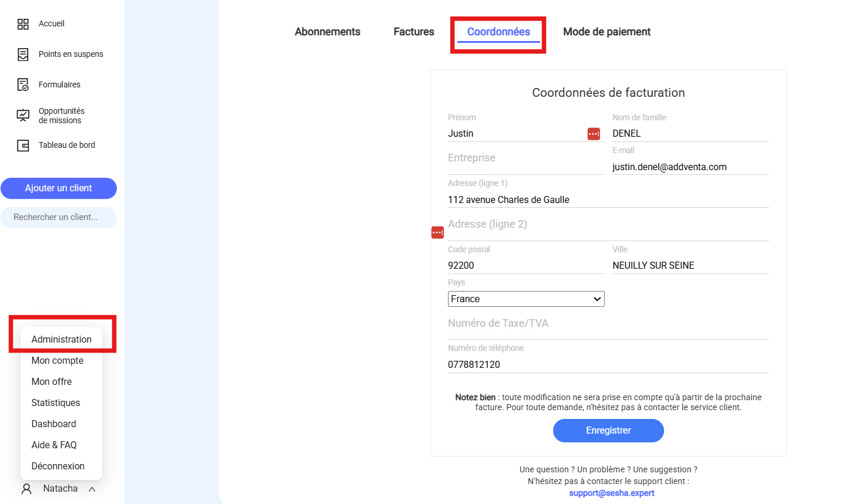Click the Accueil home grid icon
Image resolution: width=849 pixels, height=504 pixels.
(x=23, y=24)
